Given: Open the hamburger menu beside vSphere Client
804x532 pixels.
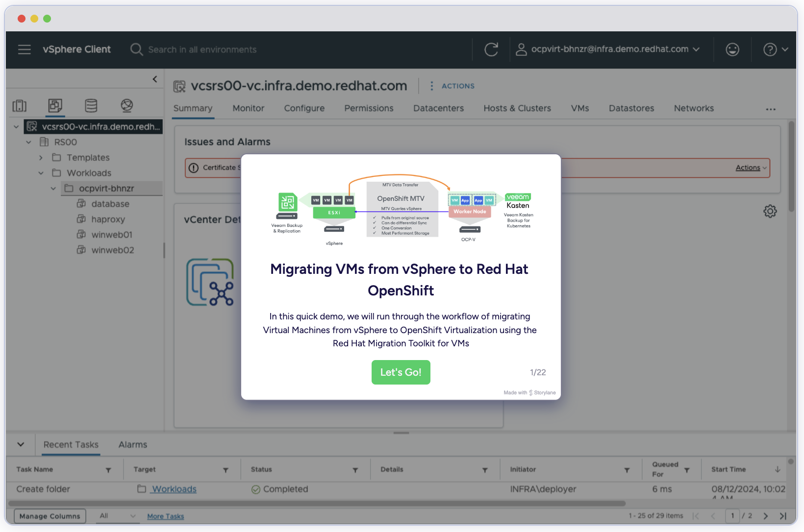Looking at the screenshot, I should tap(24, 49).
